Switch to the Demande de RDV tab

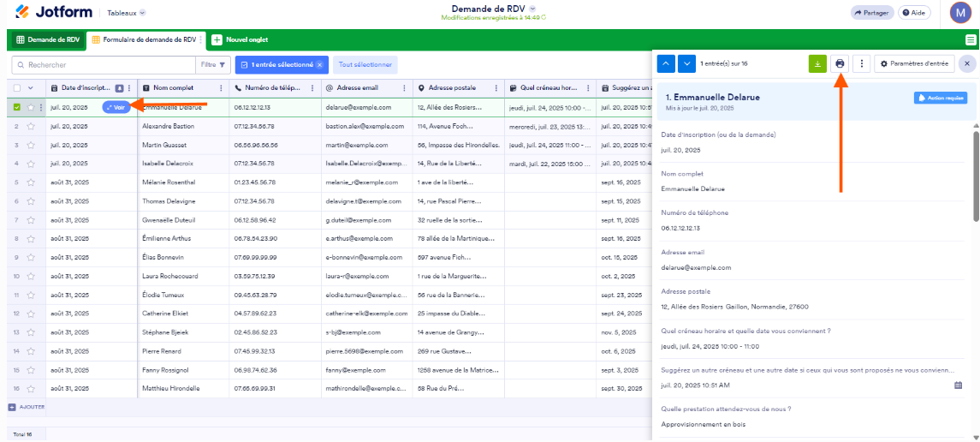[x=48, y=40]
